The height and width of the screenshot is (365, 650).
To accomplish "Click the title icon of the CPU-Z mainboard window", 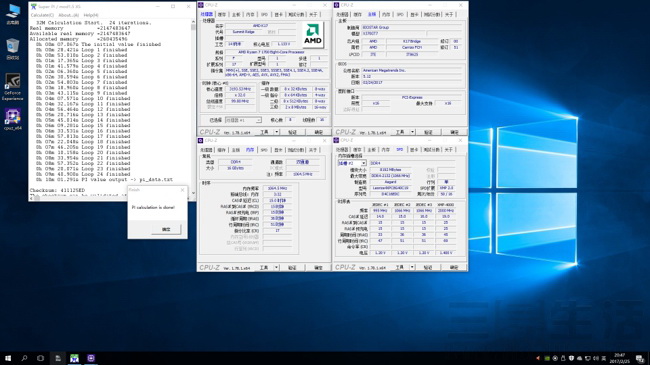I will pyautogui.click(x=337, y=5).
